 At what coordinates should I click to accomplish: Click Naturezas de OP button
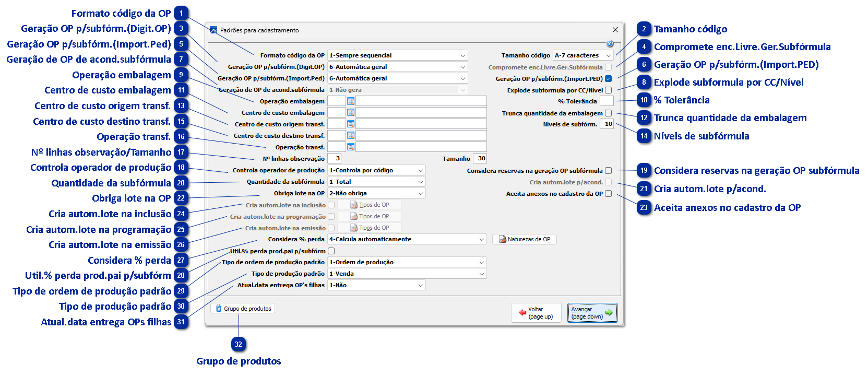pyautogui.click(x=525, y=239)
